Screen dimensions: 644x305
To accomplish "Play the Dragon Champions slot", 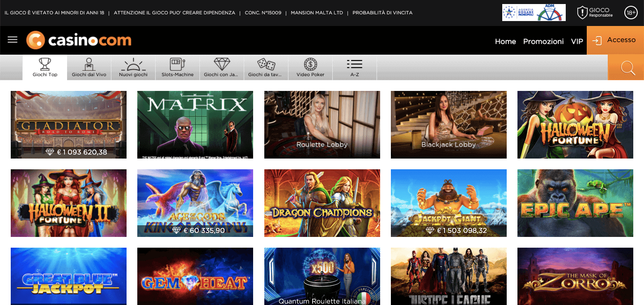I will click(322, 203).
